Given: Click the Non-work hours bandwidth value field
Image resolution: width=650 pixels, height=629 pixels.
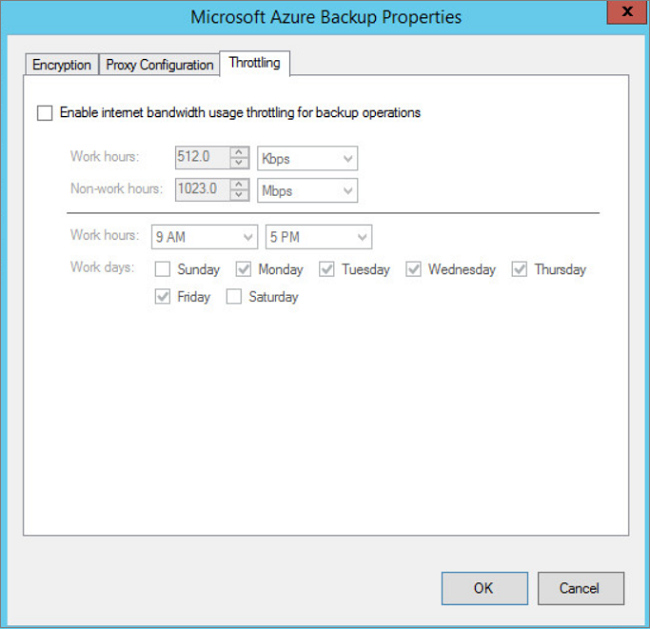Looking at the screenshot, I should coord(202,189).
